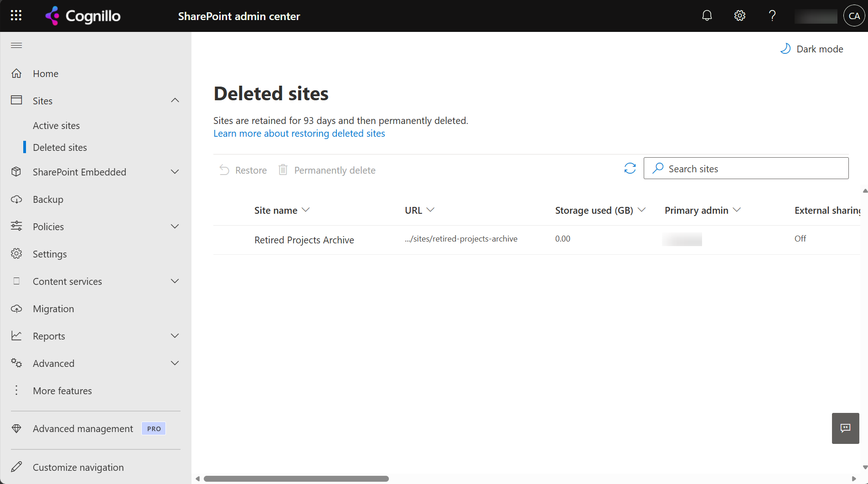Open the URL column dropdown
The height and width of the screenshot is (484, 868).
[430, 210]
